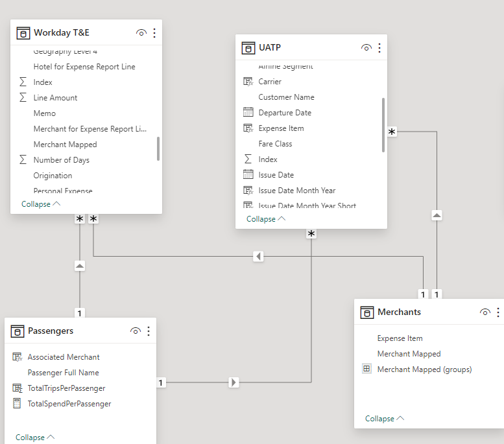The height and width of the screenshot is (444, 504).
Task: Click the UATP table icon
Action: point(248,48)
